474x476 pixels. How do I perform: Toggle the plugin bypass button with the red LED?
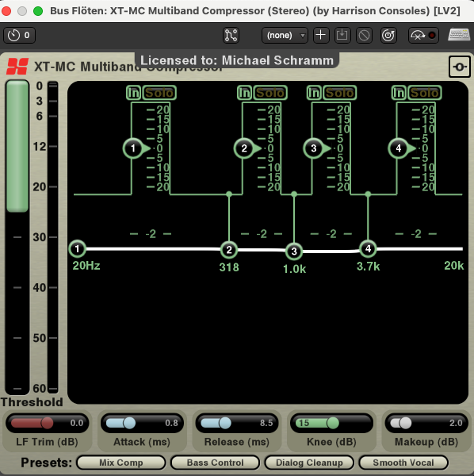pyautogui.click(x=423, y=35)
